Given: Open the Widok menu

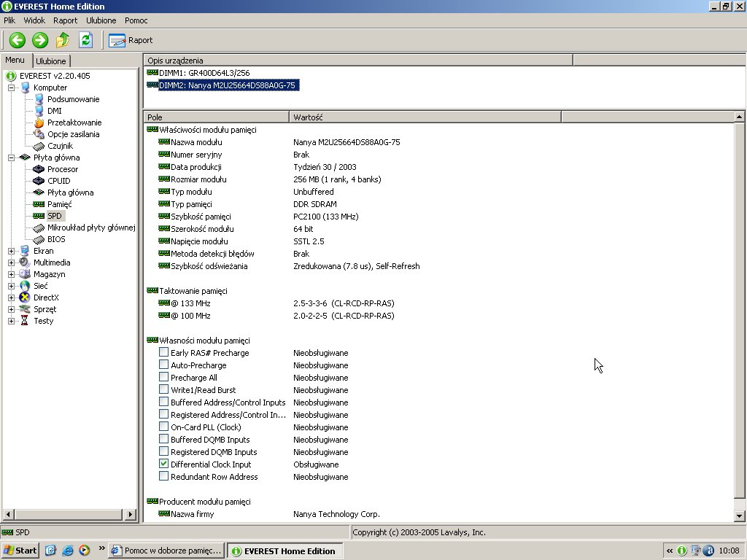Looking at the screenshot, I should coord(34,20).
